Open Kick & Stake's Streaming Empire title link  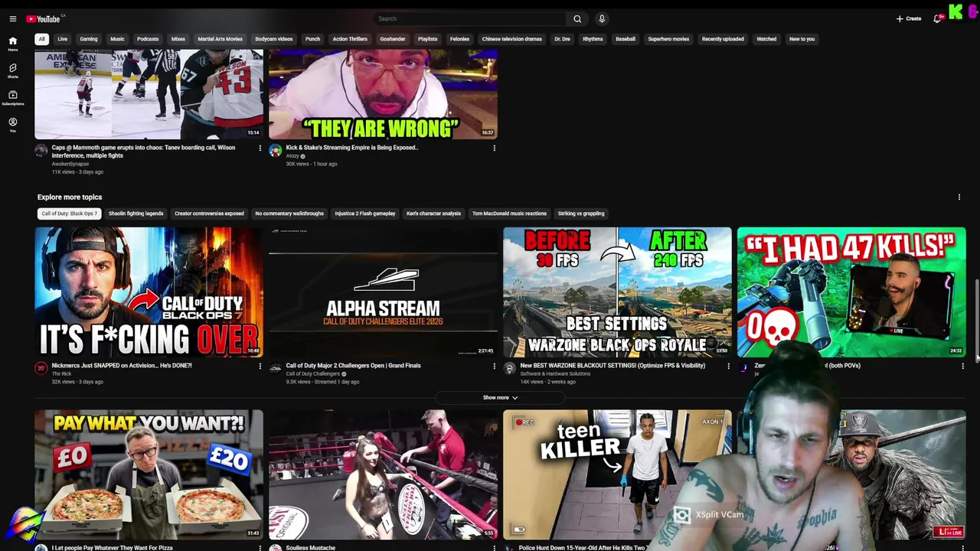(x=352, y=148)
